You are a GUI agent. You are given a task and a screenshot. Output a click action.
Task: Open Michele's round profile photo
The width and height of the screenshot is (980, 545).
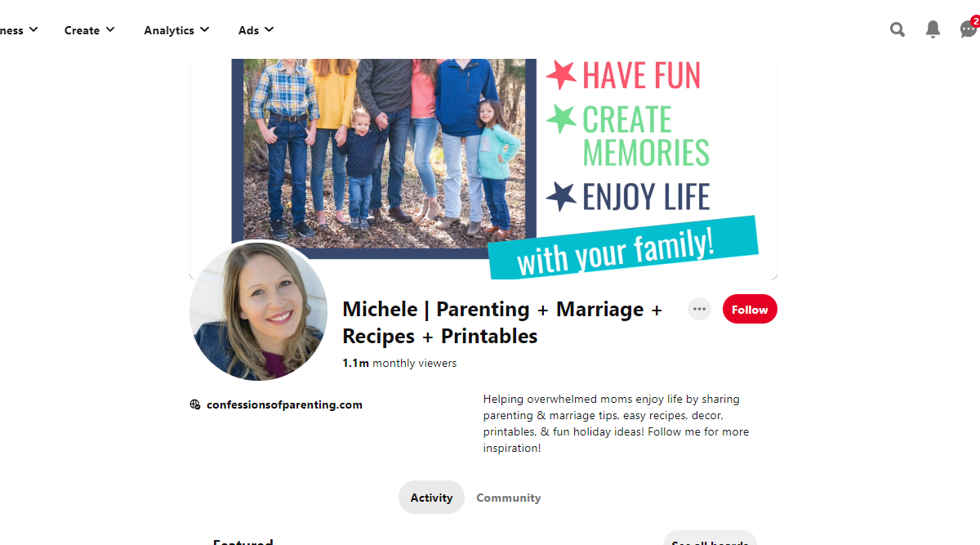259,311
